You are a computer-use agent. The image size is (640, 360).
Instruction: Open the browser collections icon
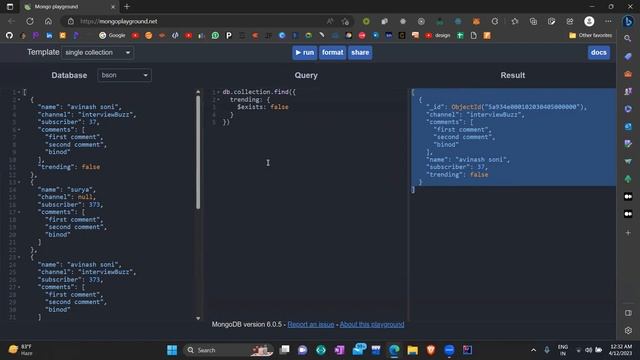533,21
